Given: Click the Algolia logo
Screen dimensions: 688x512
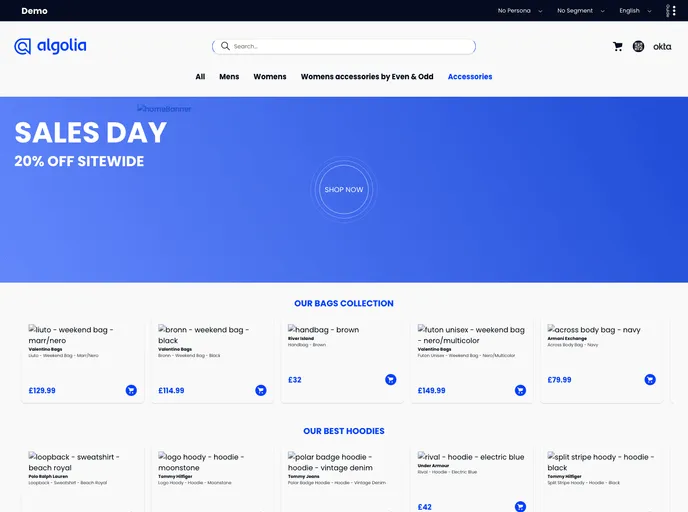Looking at the screenshot, I should tap(50, 46).
